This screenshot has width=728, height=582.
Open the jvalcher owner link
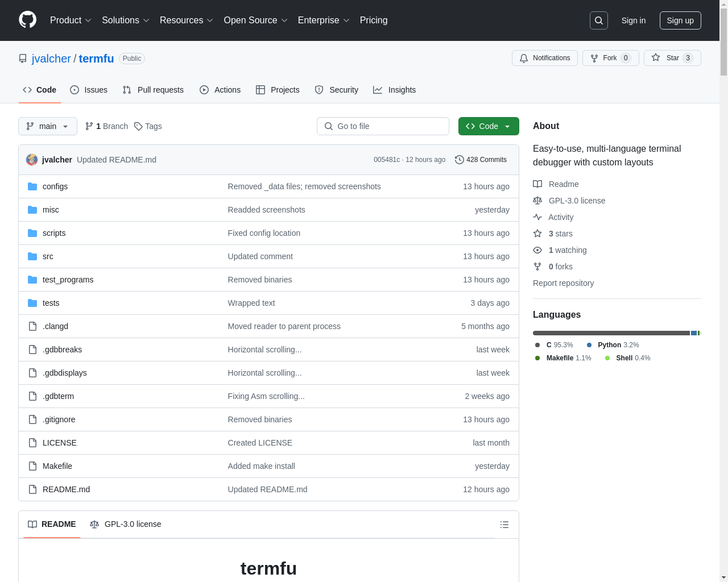pyautogui.click(x=51, y=59)
